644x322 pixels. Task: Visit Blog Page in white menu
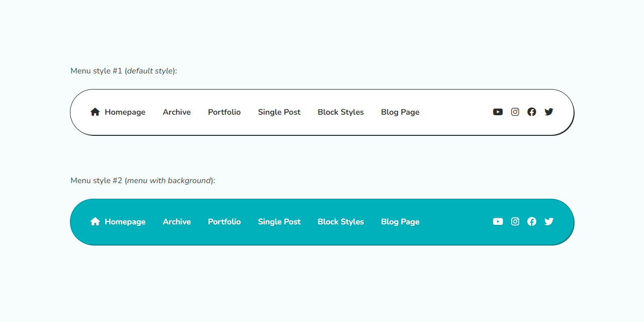[400, 112]
